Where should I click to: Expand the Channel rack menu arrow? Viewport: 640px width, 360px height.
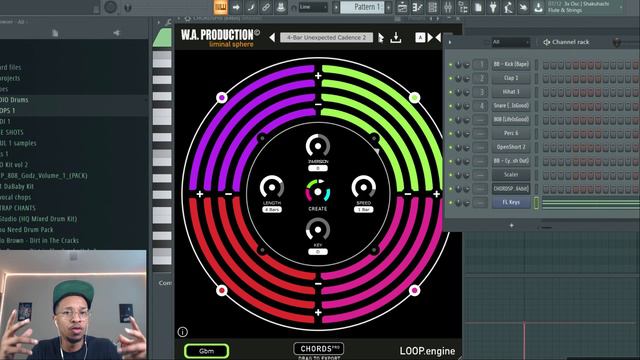pyautogui.click(x=450, y=42)
